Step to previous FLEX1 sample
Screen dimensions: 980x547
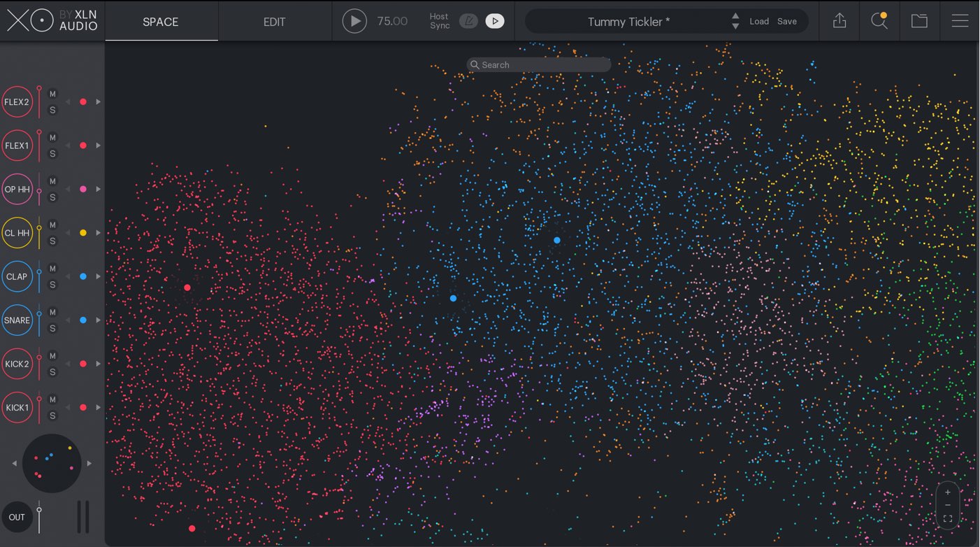pos(68,145)
